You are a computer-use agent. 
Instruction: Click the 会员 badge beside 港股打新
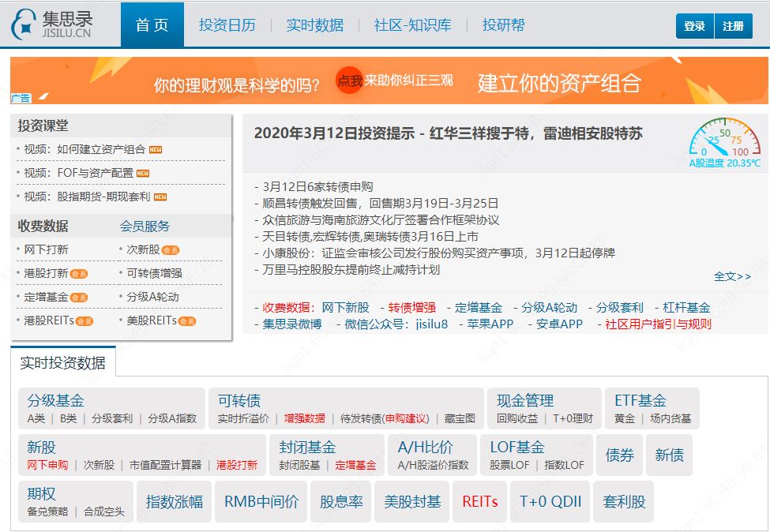click(x=78, y=274)
